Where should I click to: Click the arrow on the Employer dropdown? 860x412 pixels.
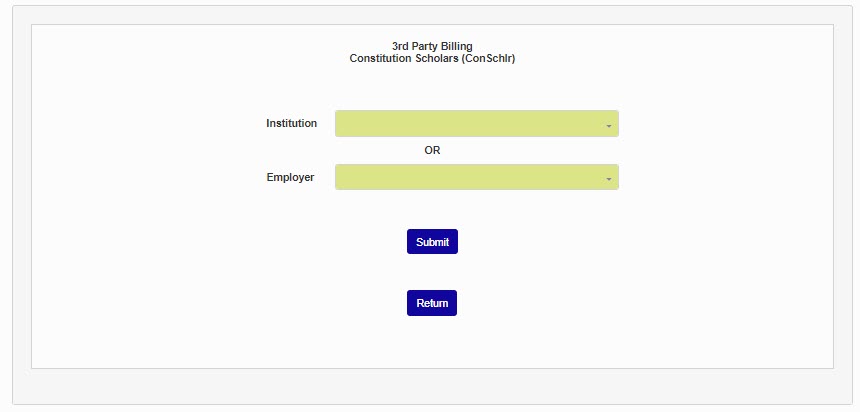click(x=608, y=179)
